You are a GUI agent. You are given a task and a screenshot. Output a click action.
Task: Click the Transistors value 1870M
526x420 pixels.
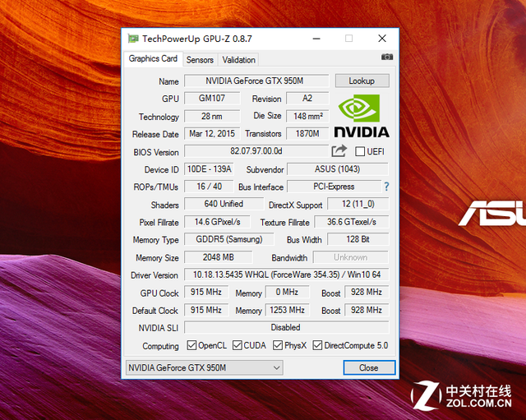(307, 133)
